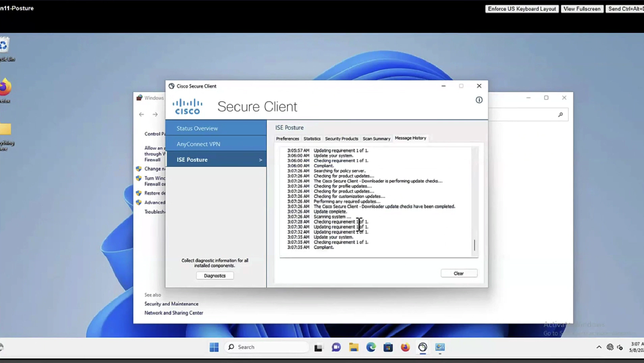Show hidden system tray icons chevron
The image size is (644, 363).
[599, 347]
